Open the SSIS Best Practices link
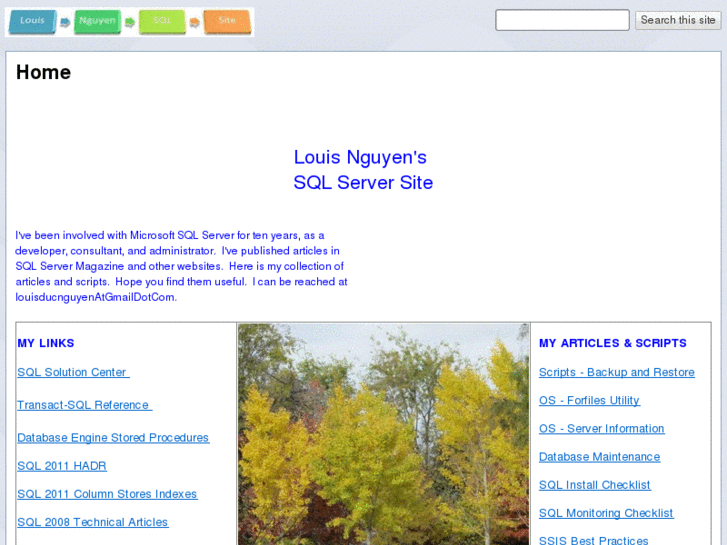The image size is (727, 545). point(593,540)
